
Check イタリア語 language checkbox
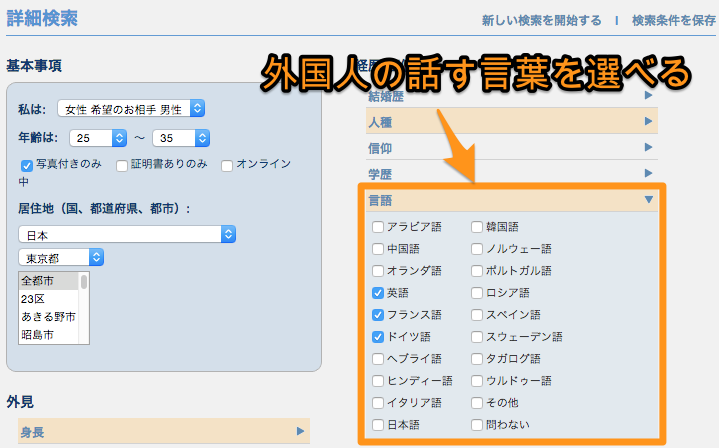point(378,403)
